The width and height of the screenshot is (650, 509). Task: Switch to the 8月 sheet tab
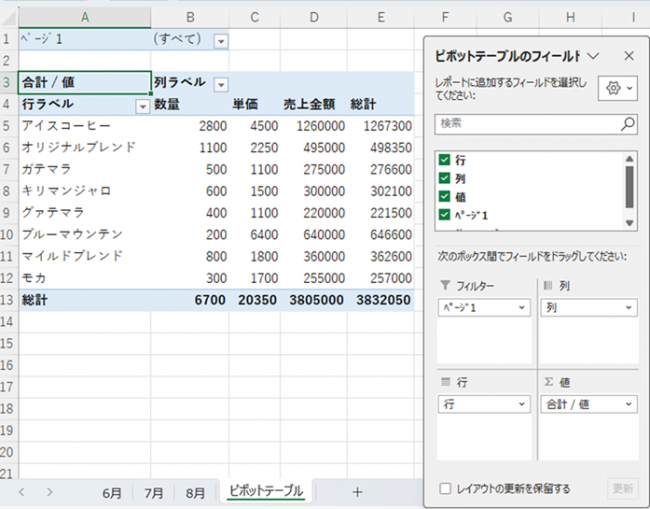[196, 492]
